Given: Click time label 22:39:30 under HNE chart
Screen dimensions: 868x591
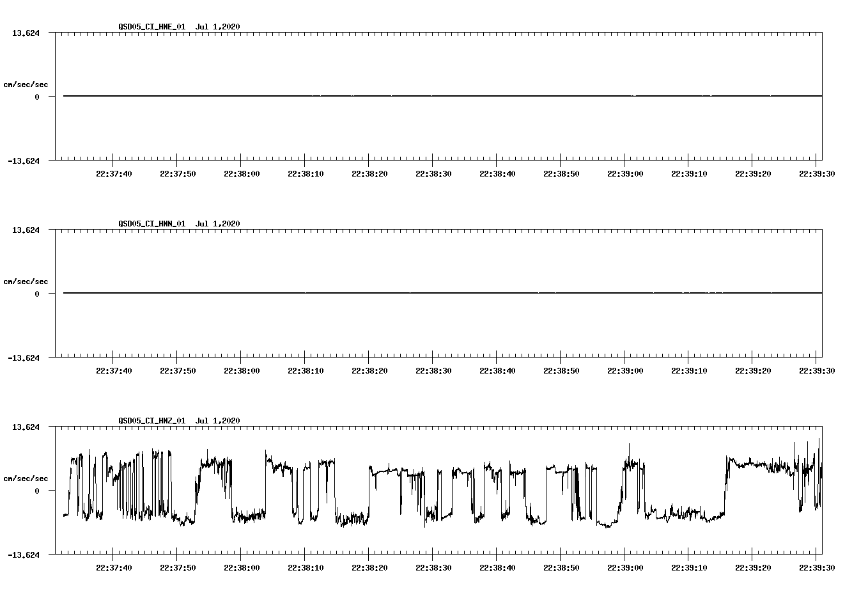Looking at the screenshot, I should coord(817,173).
